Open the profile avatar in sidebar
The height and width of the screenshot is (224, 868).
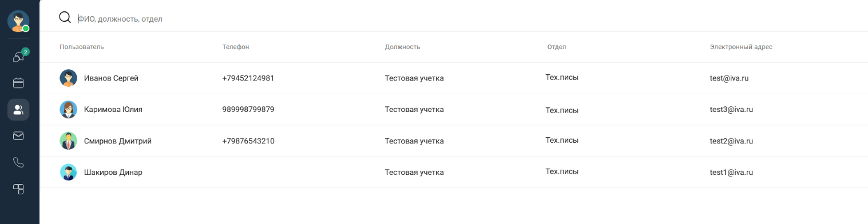pos(18,21)
